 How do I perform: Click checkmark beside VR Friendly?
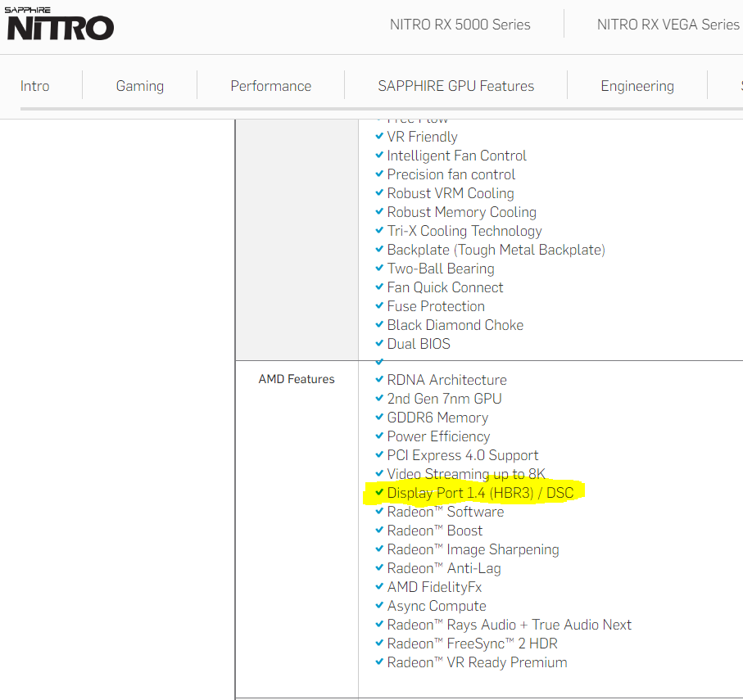[379, 135]
